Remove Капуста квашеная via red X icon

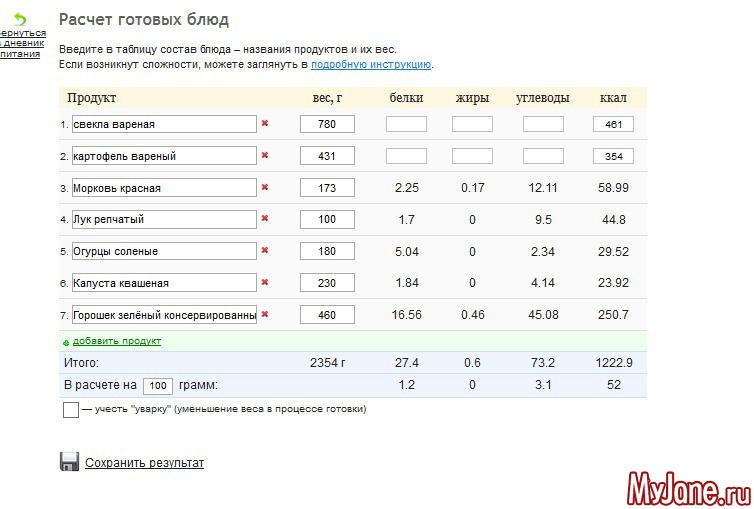(x=265, y=283)
